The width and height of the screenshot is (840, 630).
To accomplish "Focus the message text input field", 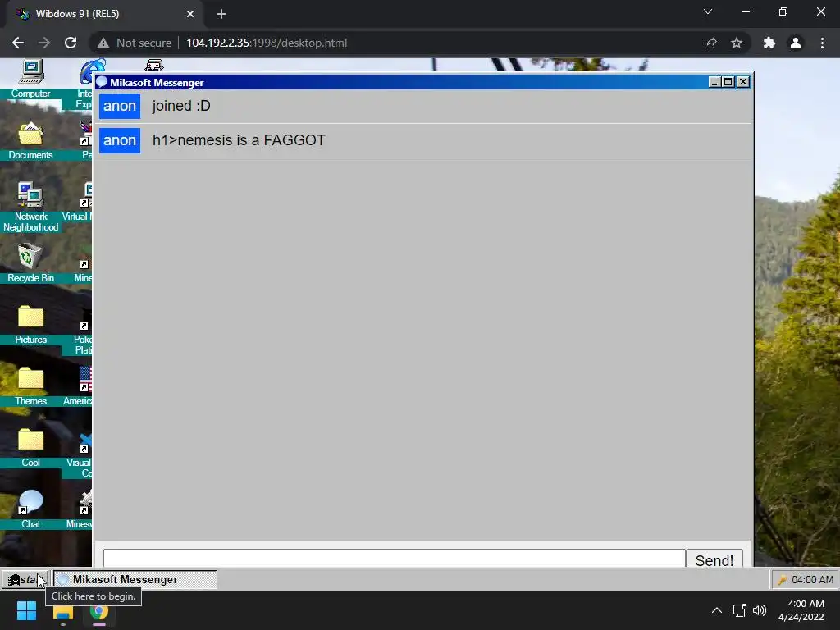I will 395,558.
